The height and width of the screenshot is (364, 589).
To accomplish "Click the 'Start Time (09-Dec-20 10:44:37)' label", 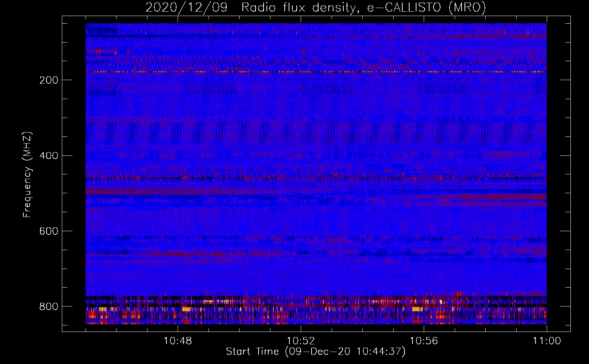I will coord(316,352).
